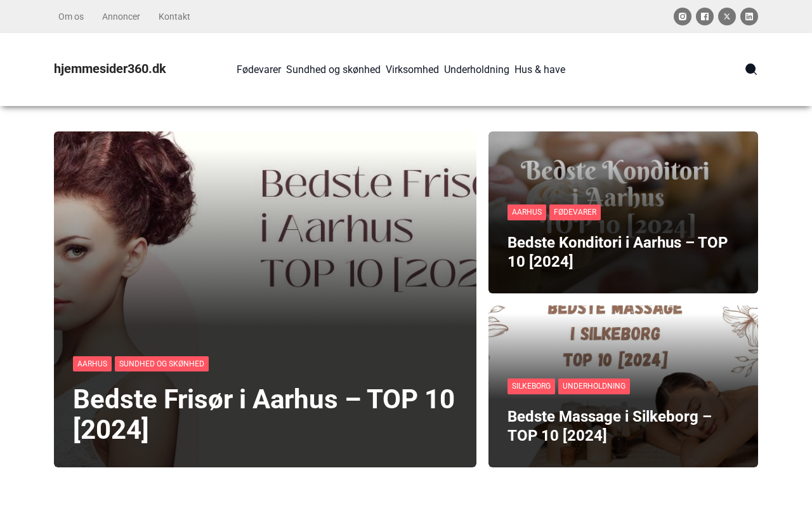Select the Sundhed og skønhed menu item
Viewport: 812px width, 508px height.
[x=333, y=69]
